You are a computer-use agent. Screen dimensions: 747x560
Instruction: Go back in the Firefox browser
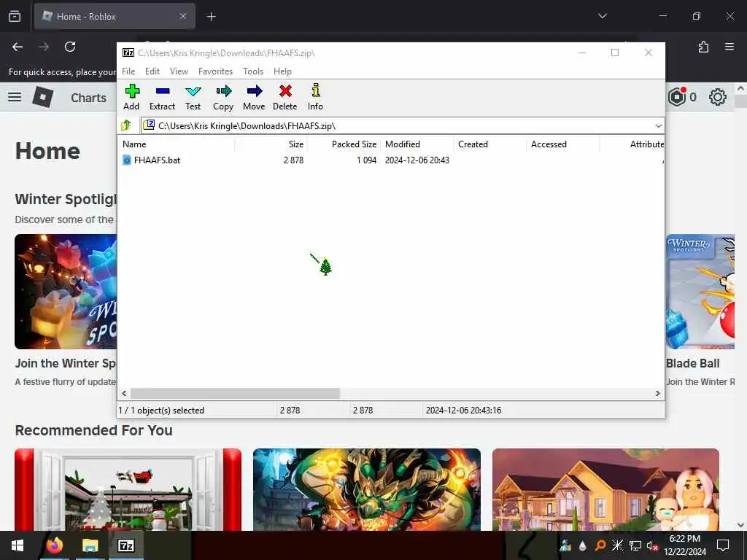point(18,47)
